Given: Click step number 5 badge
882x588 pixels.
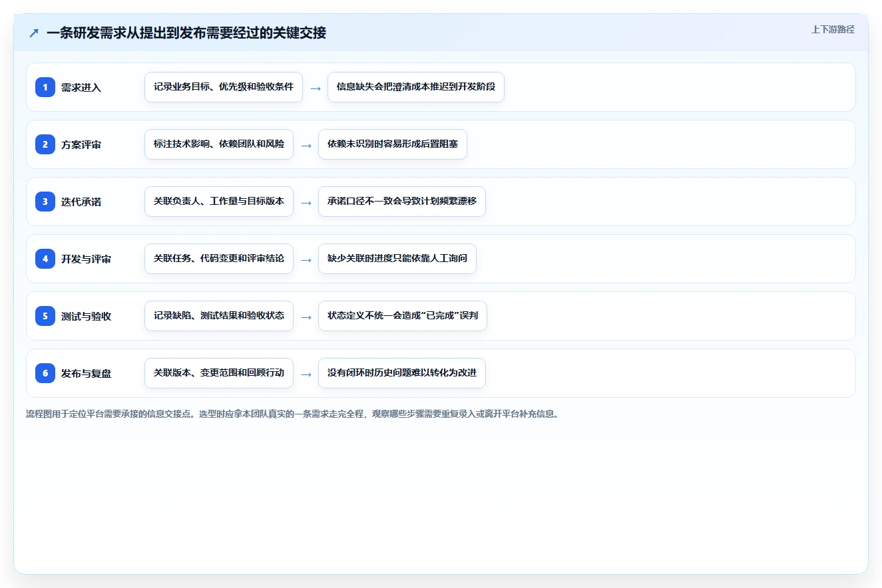Looking at the screenshot, I should (x=45, y=316).
